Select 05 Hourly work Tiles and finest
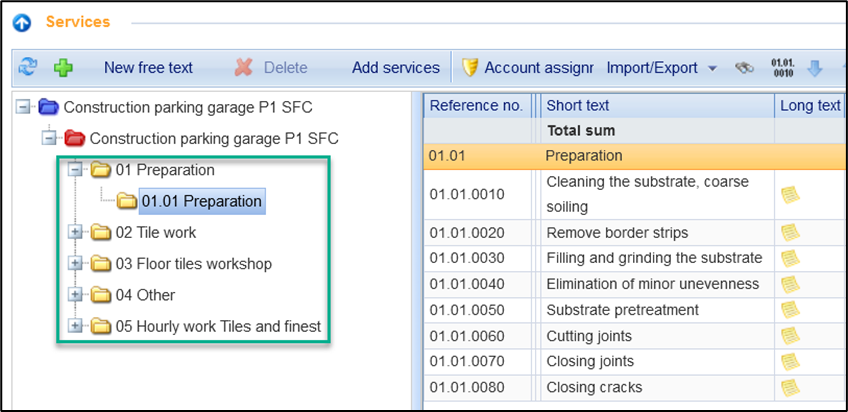 [x=218, y=326]
